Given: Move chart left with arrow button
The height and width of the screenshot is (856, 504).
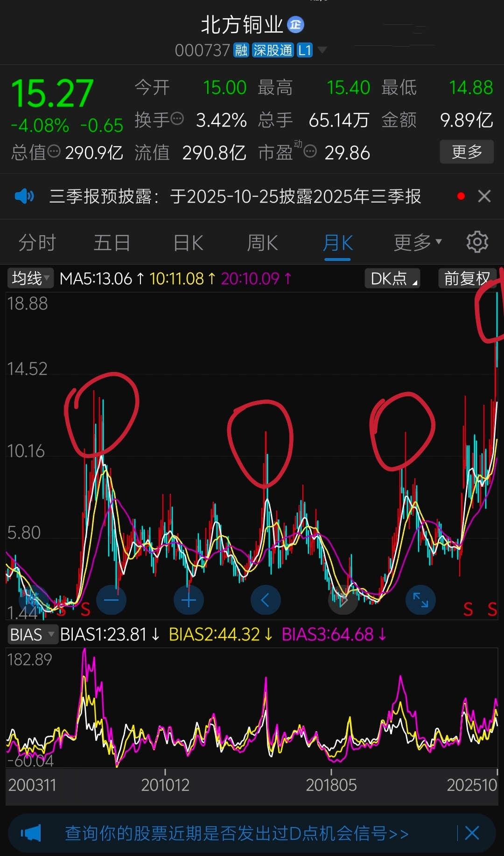Looking at the screenshot, I should click(266, 600).
